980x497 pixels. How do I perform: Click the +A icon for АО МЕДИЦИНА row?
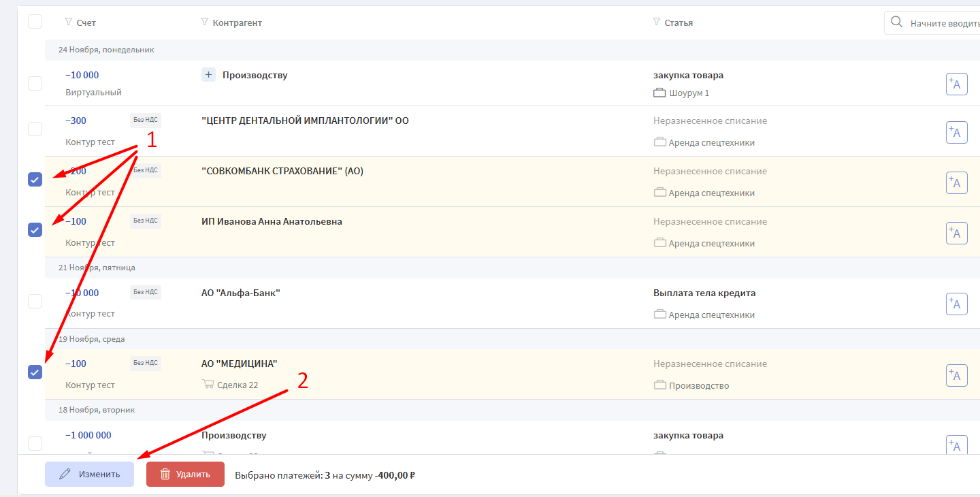[x=956, y=375]
